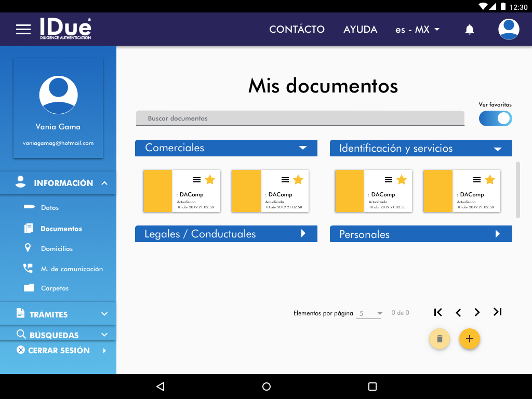Go to the last page of results
Screen dimensions: 532x399
(x=497, y=312)
